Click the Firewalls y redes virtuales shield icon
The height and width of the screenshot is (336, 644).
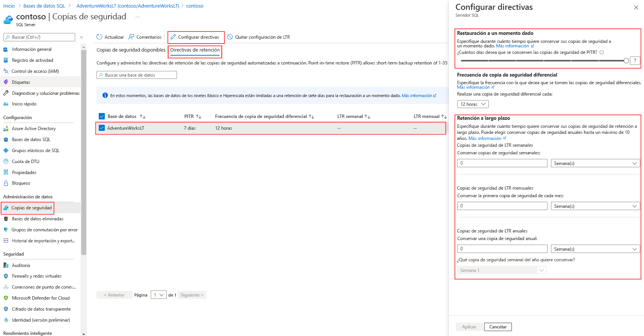coord(6,276)
